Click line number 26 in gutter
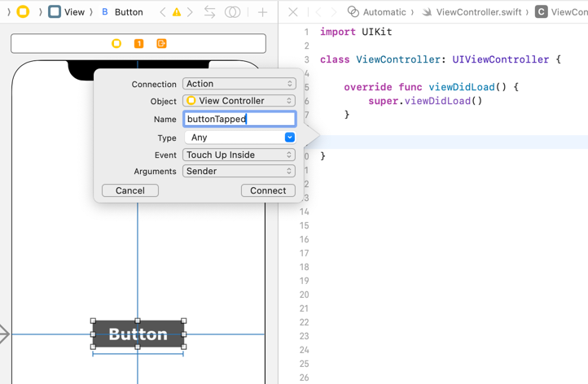The height and width of the screenshot is (384, 588). pyautogui.click(x=304, y=377)
